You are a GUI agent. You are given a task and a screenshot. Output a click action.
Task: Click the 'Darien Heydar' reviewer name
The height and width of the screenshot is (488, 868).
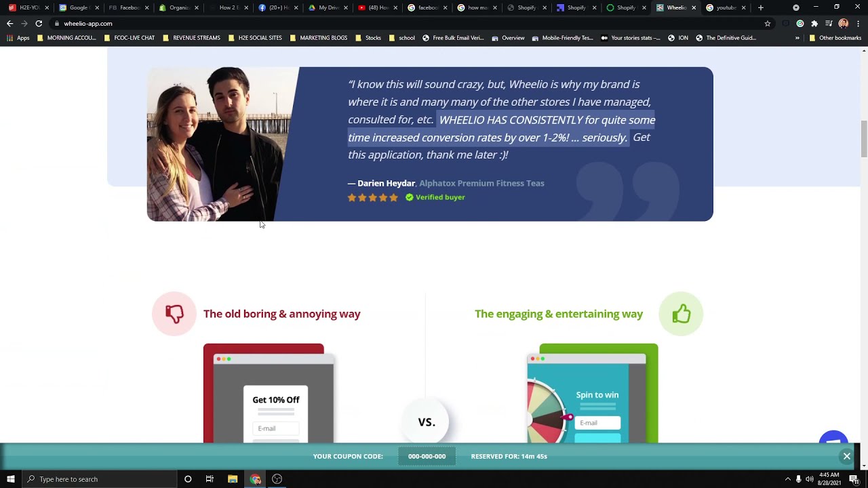386,183
